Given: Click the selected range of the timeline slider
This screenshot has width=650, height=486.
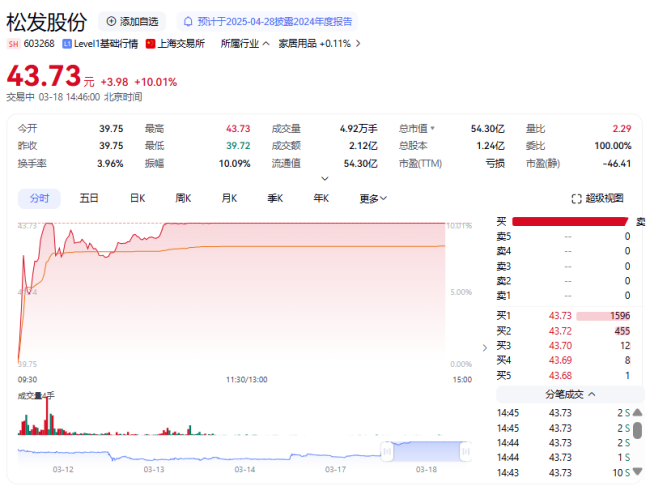Looking at the screenshot, I should (x=427, y=451).
